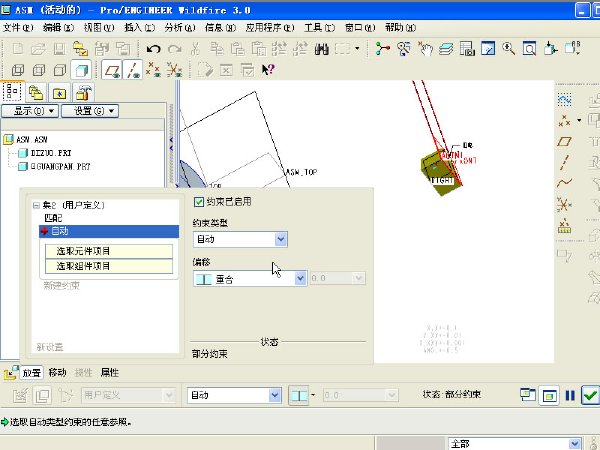Click the Repaint screen icon
The image size is (600, 450).
tap(488, 49)
